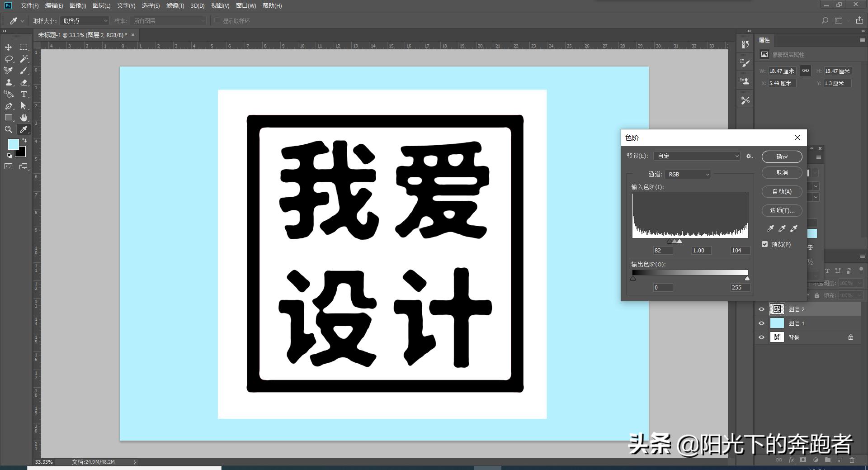Select the Horizontal Type tool

24,95
